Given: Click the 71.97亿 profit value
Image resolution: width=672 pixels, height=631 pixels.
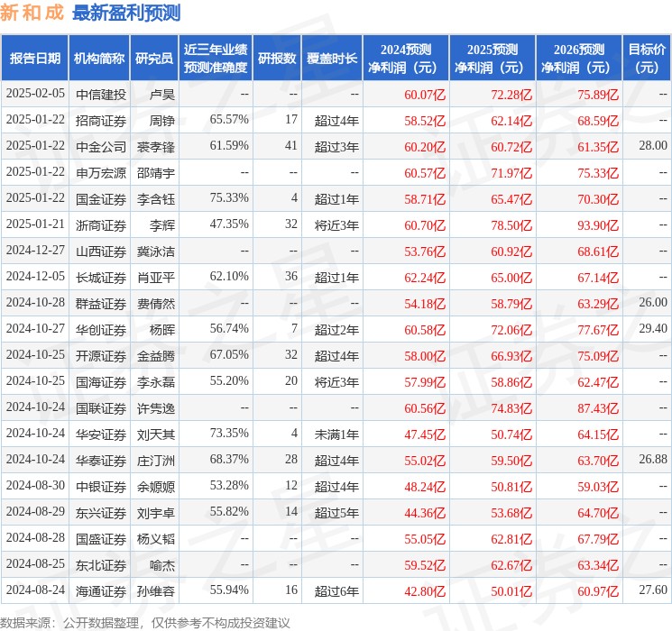Looking at the screenshot, I should pyautogui.click(x=511, y=173).
